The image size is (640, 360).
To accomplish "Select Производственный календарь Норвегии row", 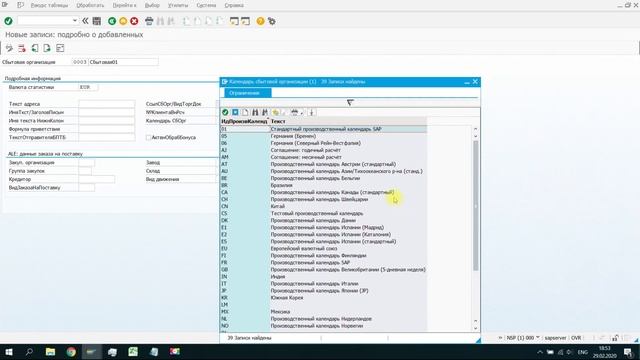I will (324, 326).
